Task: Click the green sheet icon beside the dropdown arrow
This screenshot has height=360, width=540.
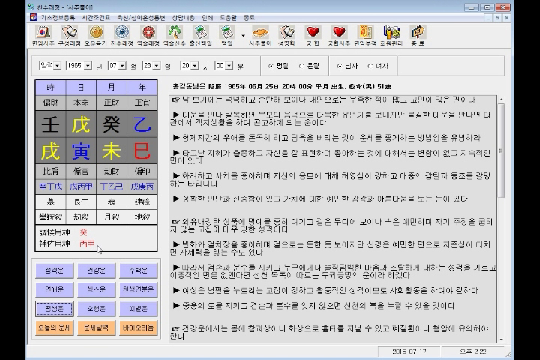Action: coord(227,32)
